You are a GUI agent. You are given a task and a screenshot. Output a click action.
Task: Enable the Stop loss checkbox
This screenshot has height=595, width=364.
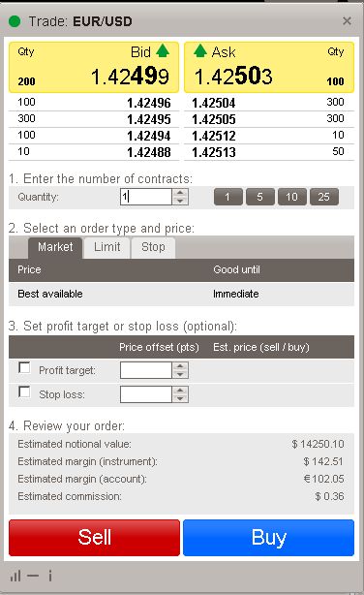pyautogui.click(x=24, y=391)
